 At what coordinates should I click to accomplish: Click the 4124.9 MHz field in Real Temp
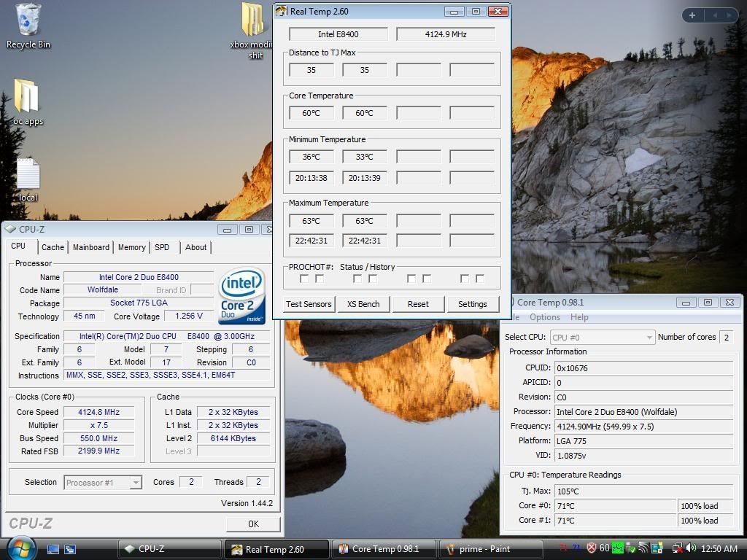446,34
